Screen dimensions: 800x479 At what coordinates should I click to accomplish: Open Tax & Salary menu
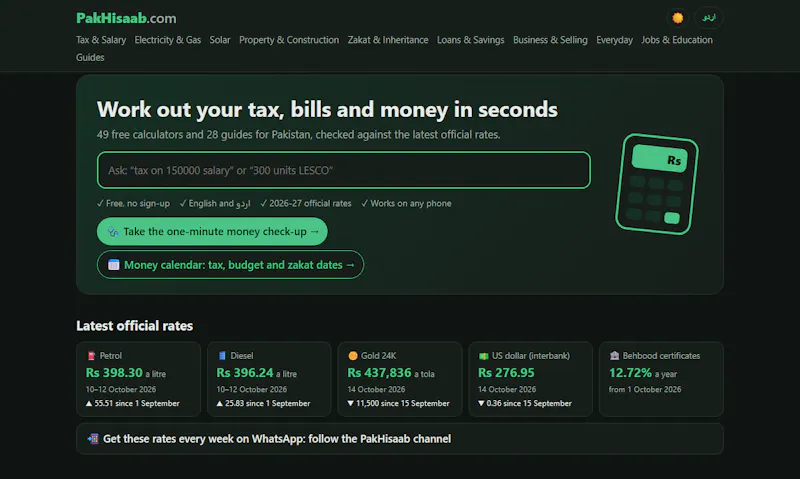101,40
